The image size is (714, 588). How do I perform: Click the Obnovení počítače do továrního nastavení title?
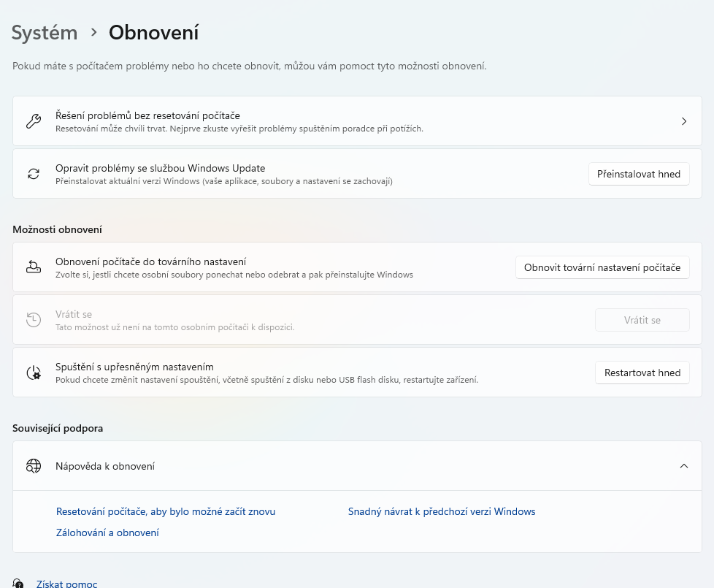tap(150, 261)
